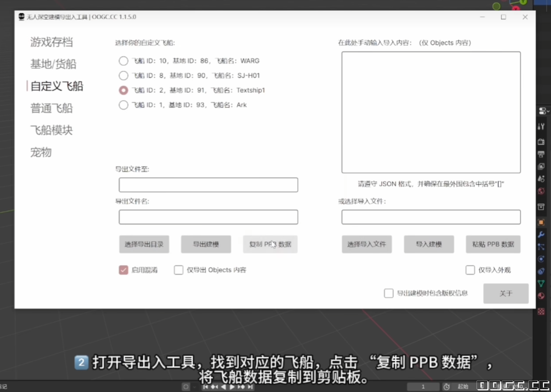Open Render properties tab icon
551x392 pixels.
click(x=541, y=142)
